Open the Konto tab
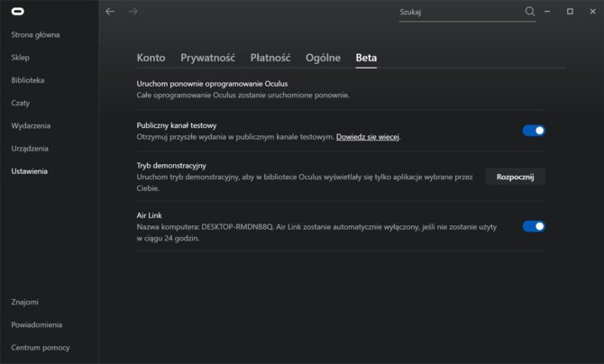604x364 pixels. (x=151, y=58)
